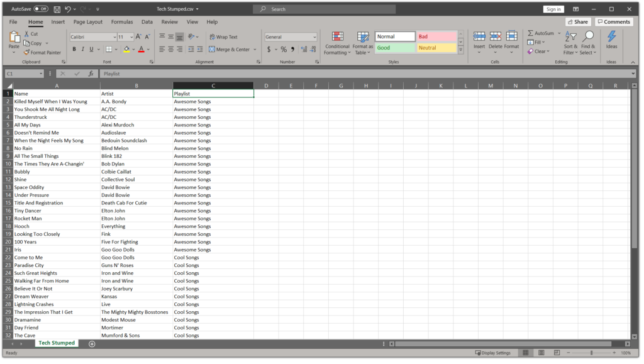Open the Font name dropdown
The height and width of the screenshot is (364, 644).
114,37
